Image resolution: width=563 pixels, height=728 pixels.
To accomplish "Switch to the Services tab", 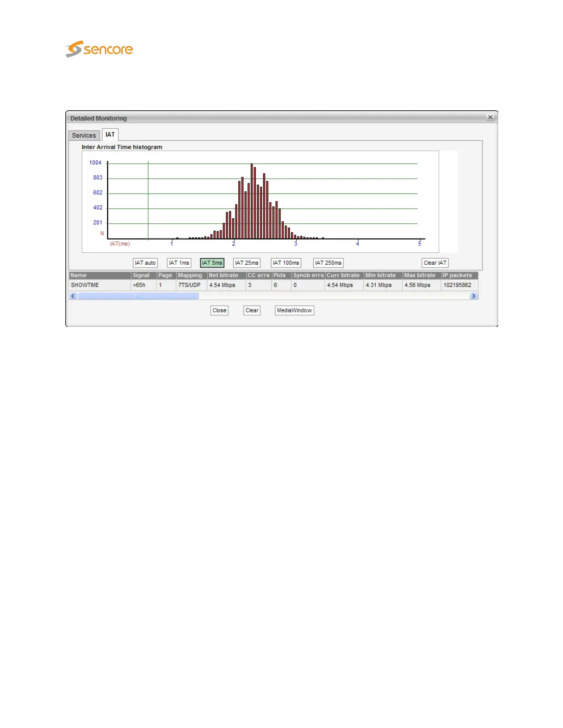I will click(x=84, y=136).
